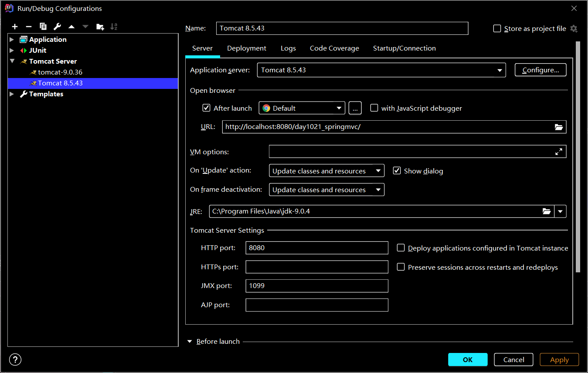The height and width of the screenshot is (373, 588).
Task: Click IntelliJ logo in title bar
Action: [9, 8]
